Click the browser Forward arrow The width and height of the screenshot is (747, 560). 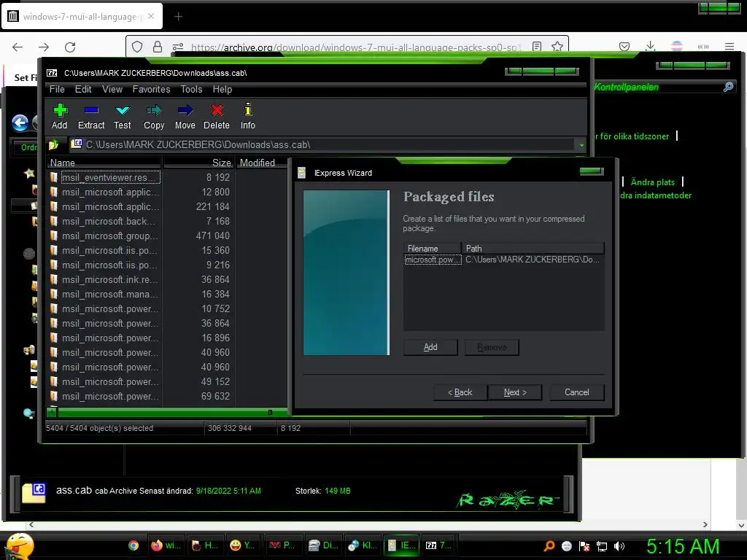click(x=44, y=47)
